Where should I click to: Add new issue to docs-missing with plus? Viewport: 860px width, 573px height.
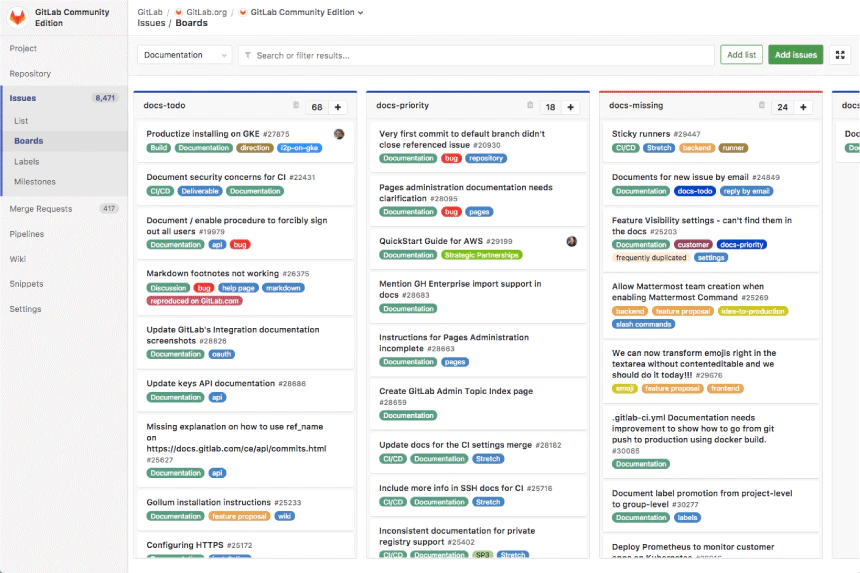point(803,107)
